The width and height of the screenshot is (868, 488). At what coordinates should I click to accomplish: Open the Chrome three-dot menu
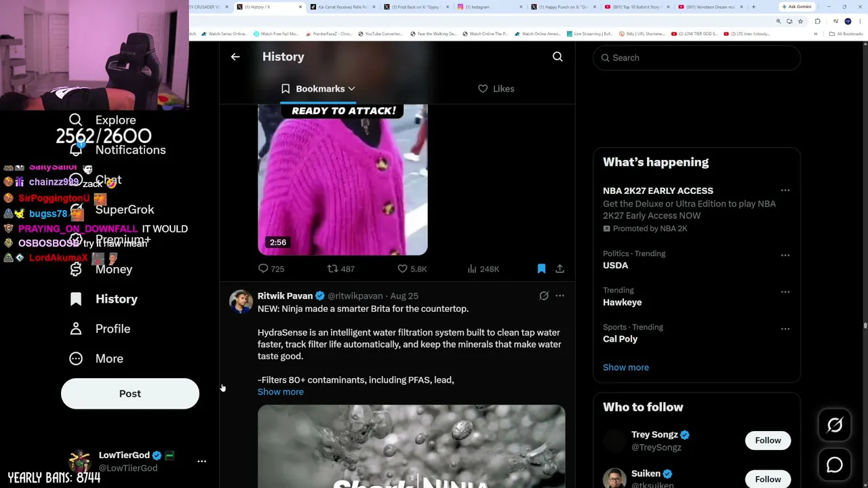coord(860,21)
